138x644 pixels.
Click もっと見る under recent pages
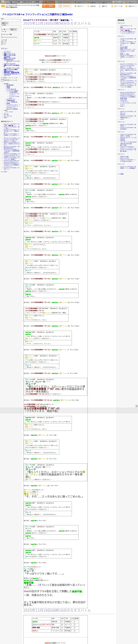(4, 172)
